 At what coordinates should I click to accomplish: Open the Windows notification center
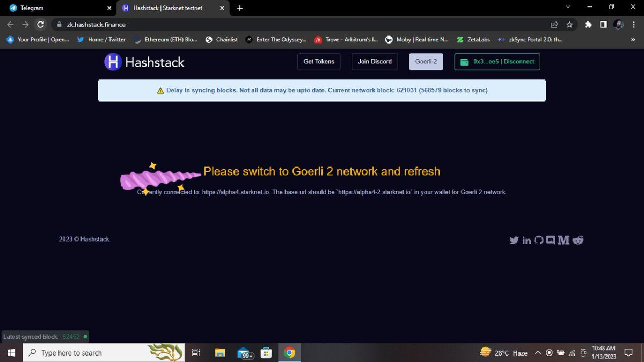(x=629, y=353)
